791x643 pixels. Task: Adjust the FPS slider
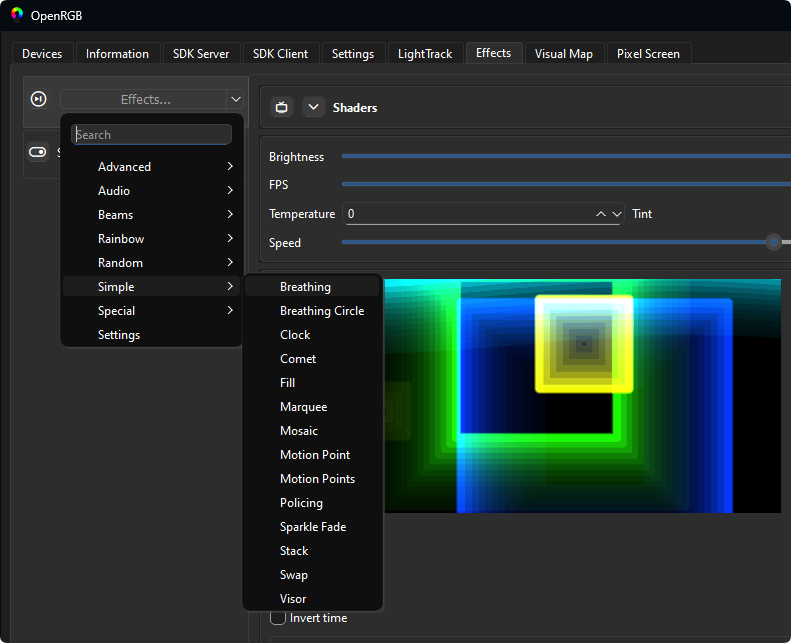566,184
